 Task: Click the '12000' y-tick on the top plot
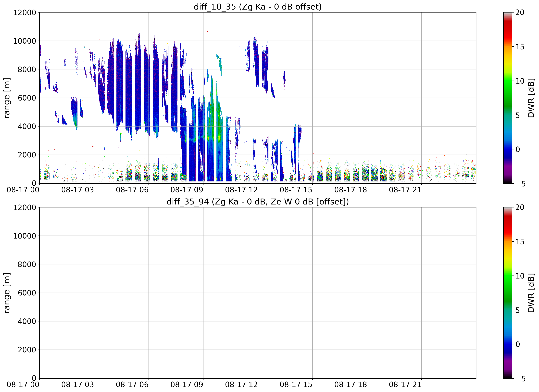[x=25, y=12]
